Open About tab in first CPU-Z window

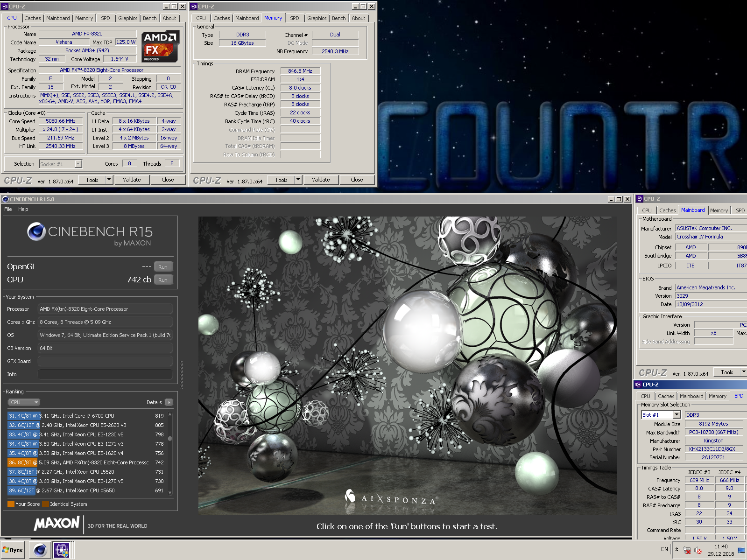[x=169, y=18]
